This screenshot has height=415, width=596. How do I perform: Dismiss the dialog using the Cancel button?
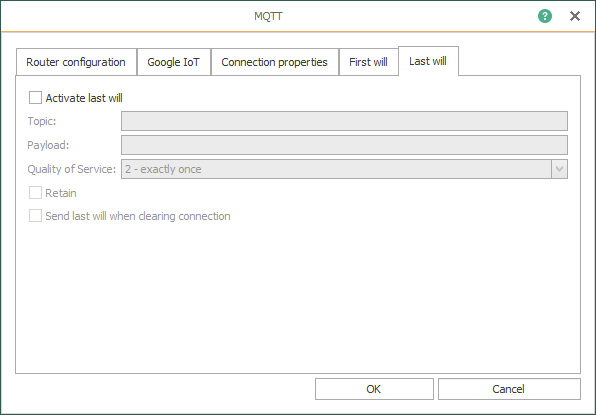(509, 389)
